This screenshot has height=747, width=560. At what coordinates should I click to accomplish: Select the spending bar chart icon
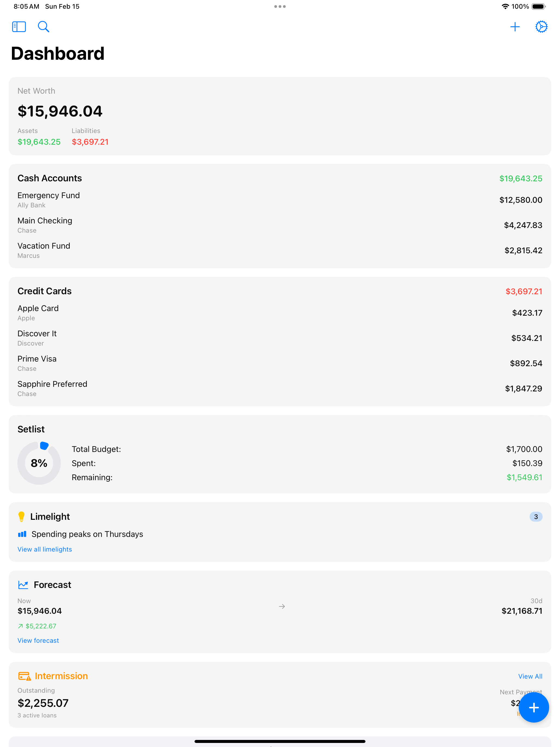22,534
